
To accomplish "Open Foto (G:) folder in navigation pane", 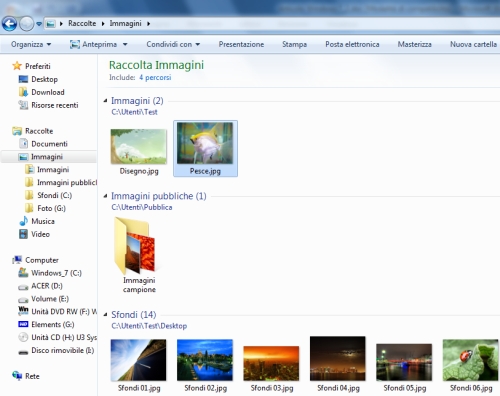I will pyautogui.click(x=46, y=208).
